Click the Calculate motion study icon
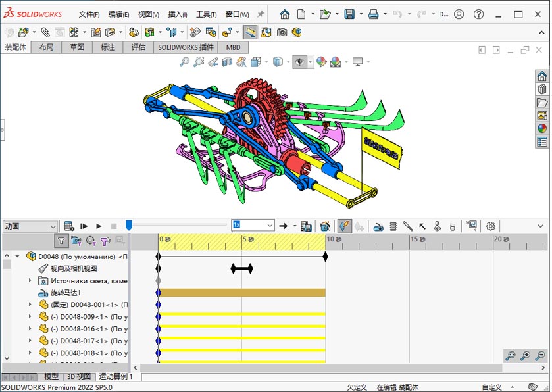This screenshot has height=392, width=552. (x=69, y=226)
